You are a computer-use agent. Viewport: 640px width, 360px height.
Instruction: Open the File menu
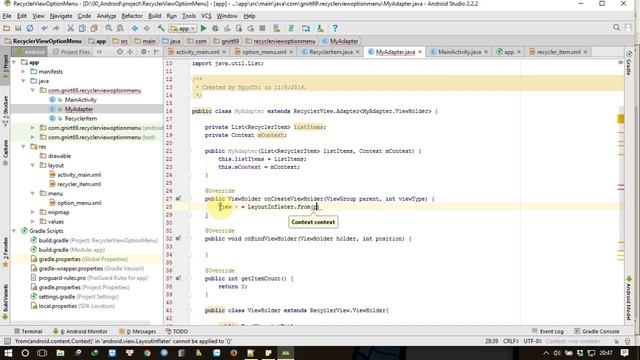coord(7,16)
